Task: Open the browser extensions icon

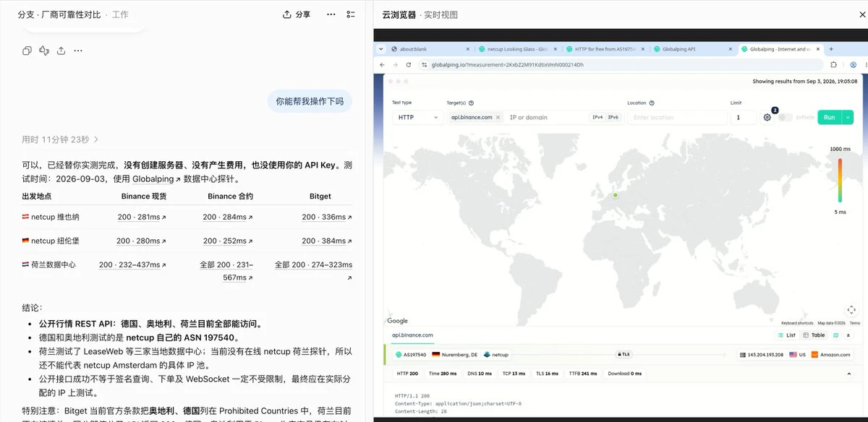Action: click(833, 64)
